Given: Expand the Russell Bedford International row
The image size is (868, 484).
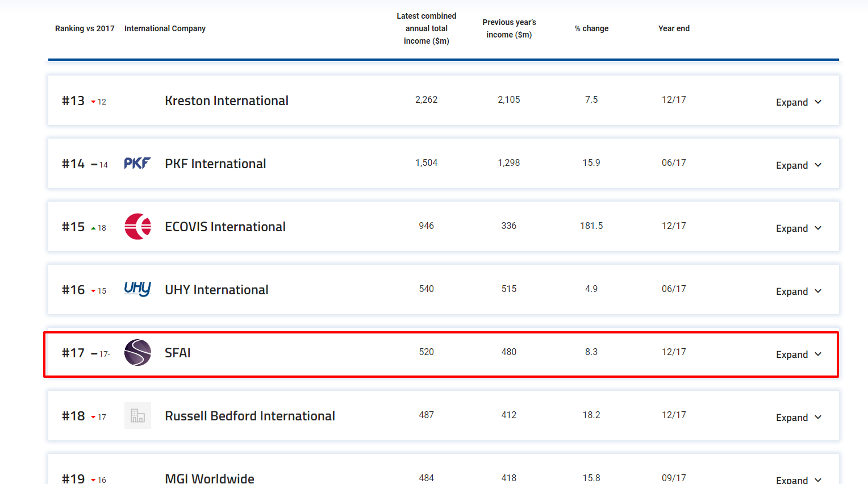Looking at the screenshot, I should 799,418.
